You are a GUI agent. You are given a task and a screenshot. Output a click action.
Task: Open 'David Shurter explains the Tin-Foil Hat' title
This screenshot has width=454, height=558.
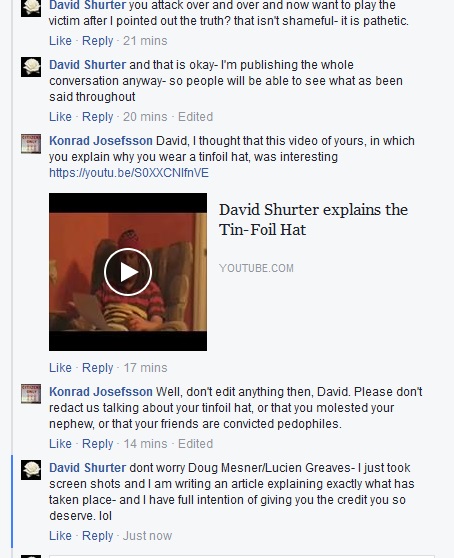pyautogui.click(x=313, y=220)
